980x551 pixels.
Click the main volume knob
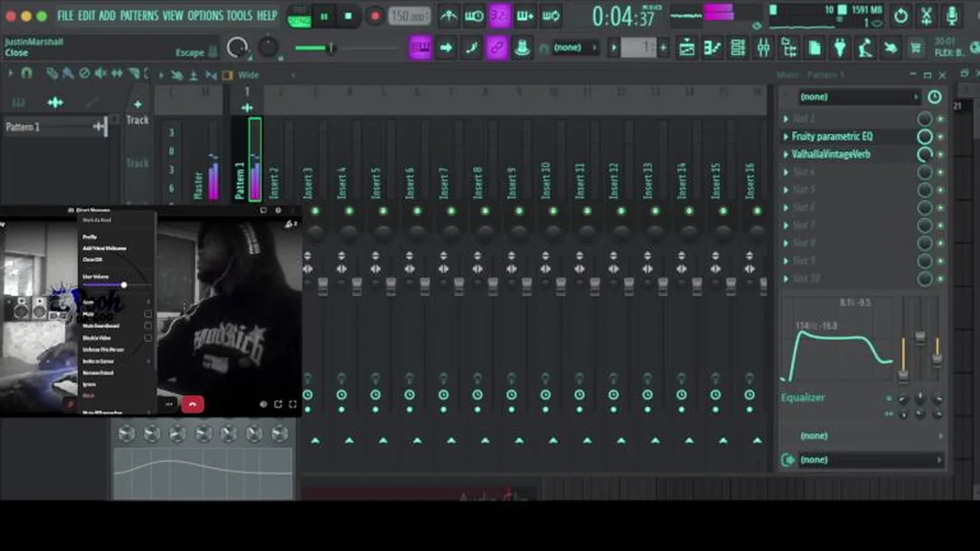[237, 47]
